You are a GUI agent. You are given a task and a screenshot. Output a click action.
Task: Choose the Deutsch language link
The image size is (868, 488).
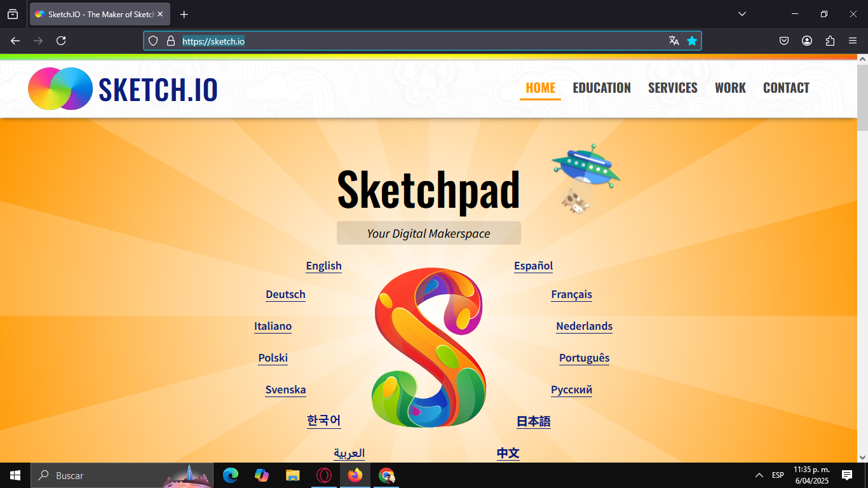286,294
